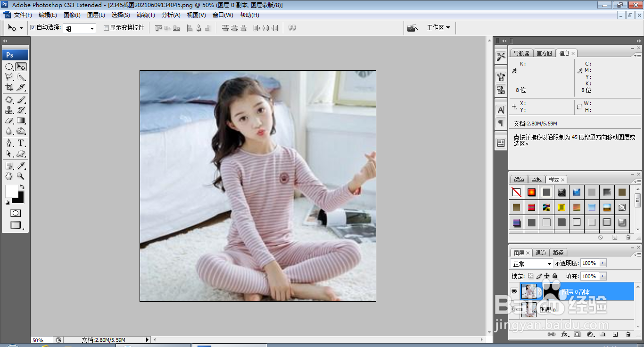Select the Pen tool
Viewport: 644px width, 347px height.
point(9,143)
